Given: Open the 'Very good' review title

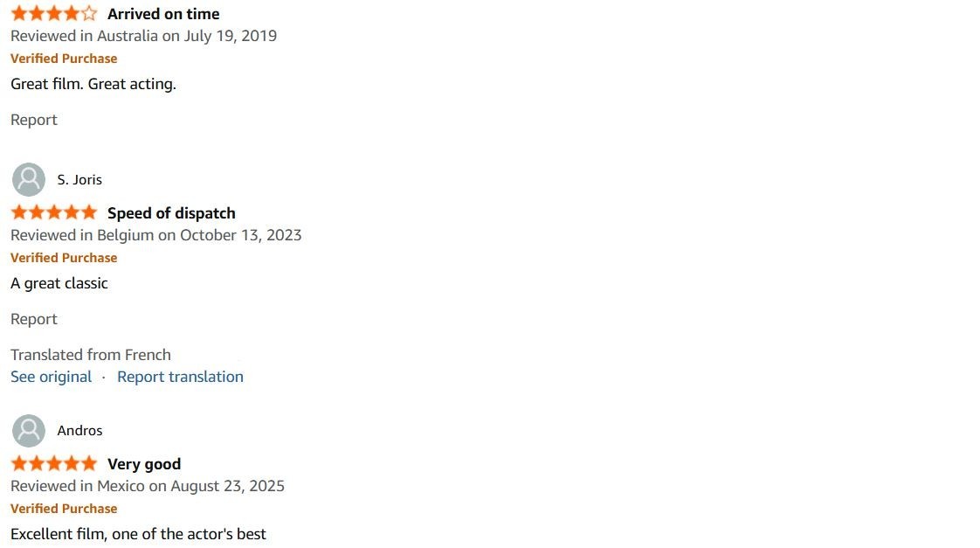Looking at the screenshot, I should pos(144,464).
